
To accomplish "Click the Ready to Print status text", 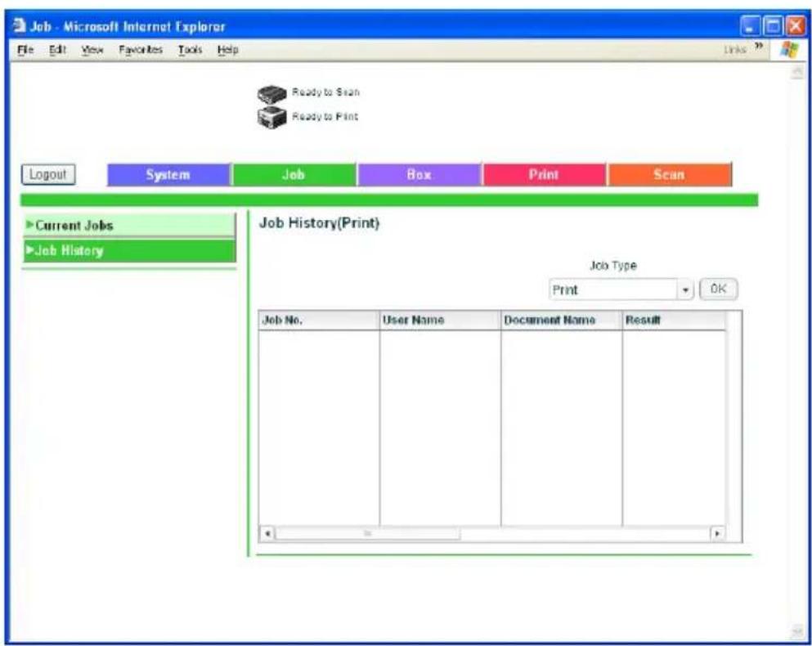I will (325, 116).
